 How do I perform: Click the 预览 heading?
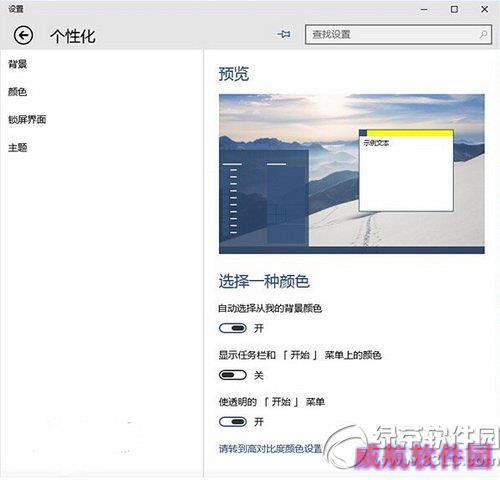click(x=234, y=74)
